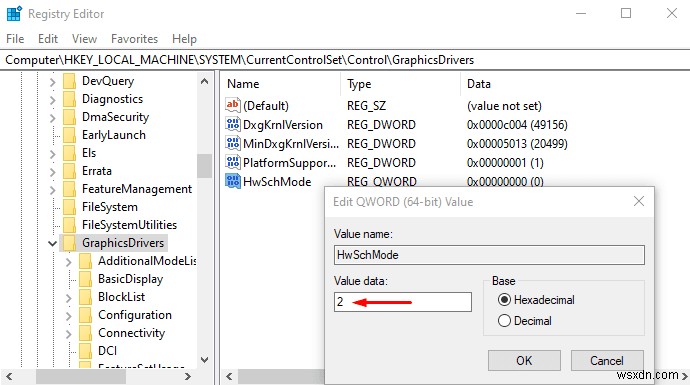Expand the Connectivity tree node
Screen dimensions: 690x385
69,334
